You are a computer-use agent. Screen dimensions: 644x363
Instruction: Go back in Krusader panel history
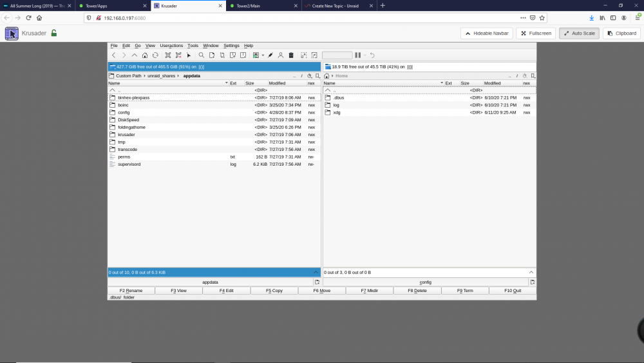(114, 55)
